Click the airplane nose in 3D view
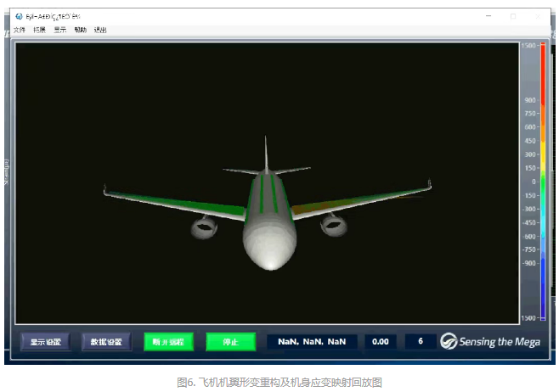This screenshot has height=392, width=559. (x=269, y=262)
